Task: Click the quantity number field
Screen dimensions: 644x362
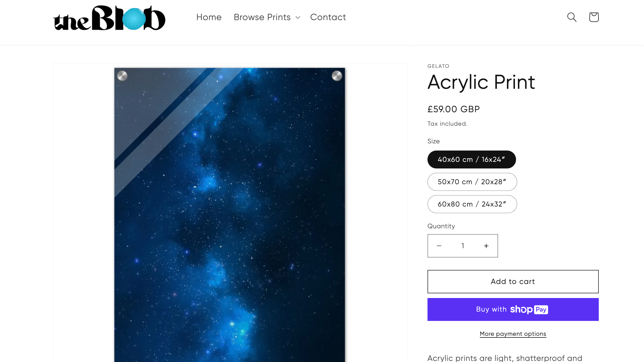Action: coord(463,246)
